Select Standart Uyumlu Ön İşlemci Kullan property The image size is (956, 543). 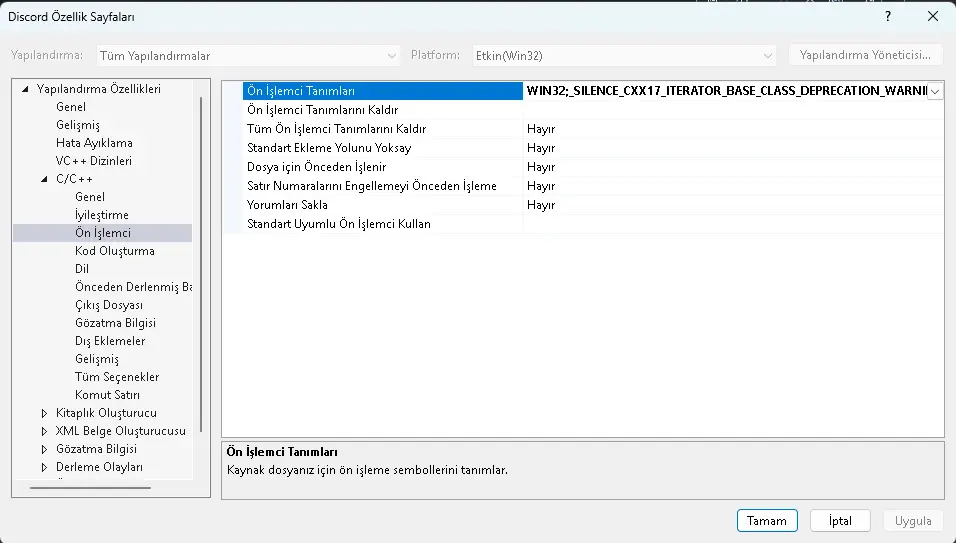[383, 224]
